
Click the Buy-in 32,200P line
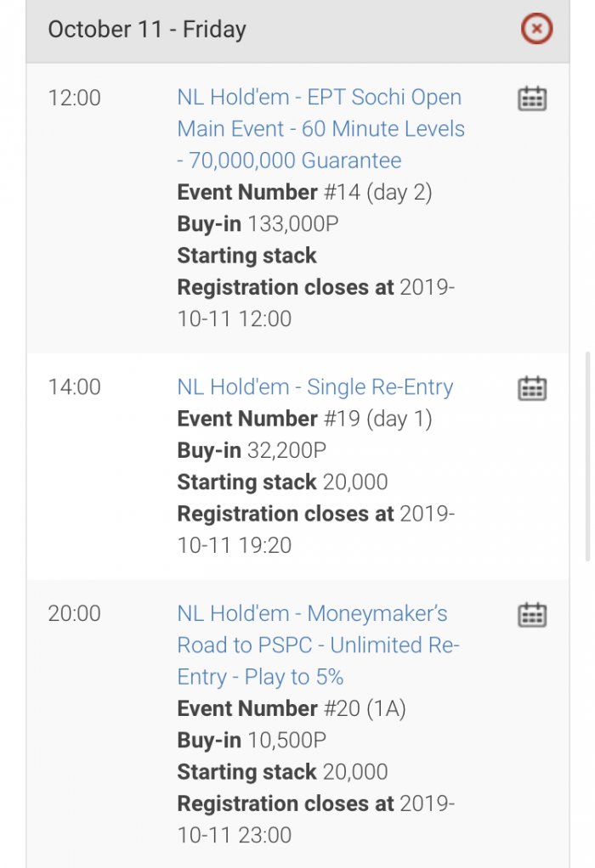click(x=252, y=451)
